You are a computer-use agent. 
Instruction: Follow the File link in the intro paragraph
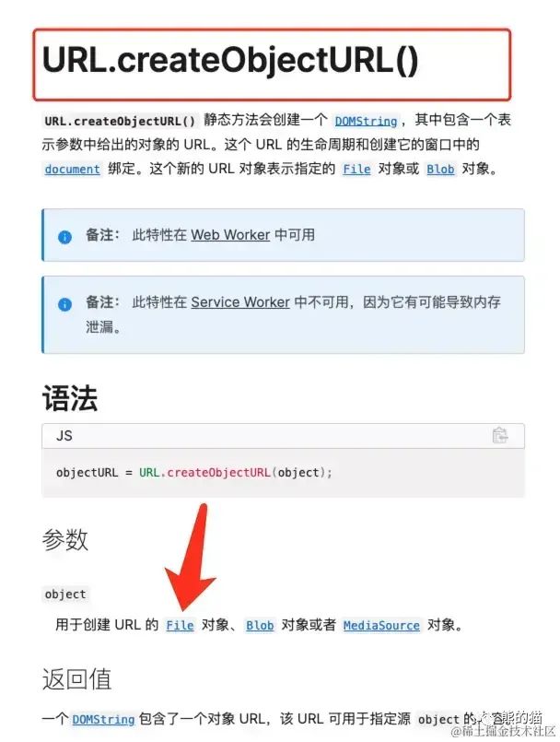coord(356,169)
